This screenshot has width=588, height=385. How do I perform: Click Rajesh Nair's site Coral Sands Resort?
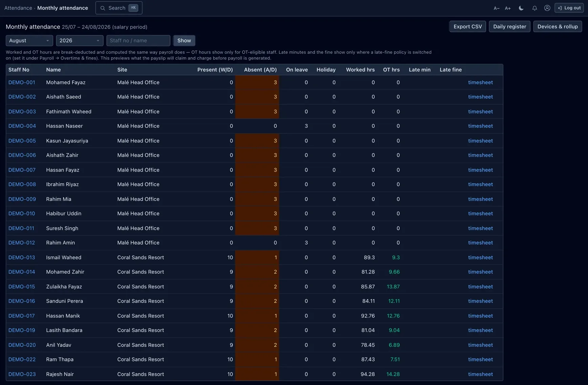pyautogui.click(x=140, y=374)
